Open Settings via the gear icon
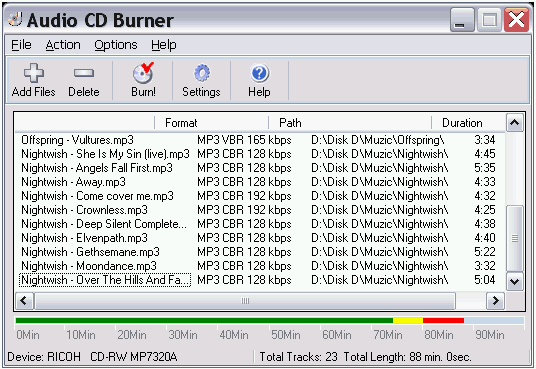The height and width of the screenshot is (369, 536). coord(202,73)
